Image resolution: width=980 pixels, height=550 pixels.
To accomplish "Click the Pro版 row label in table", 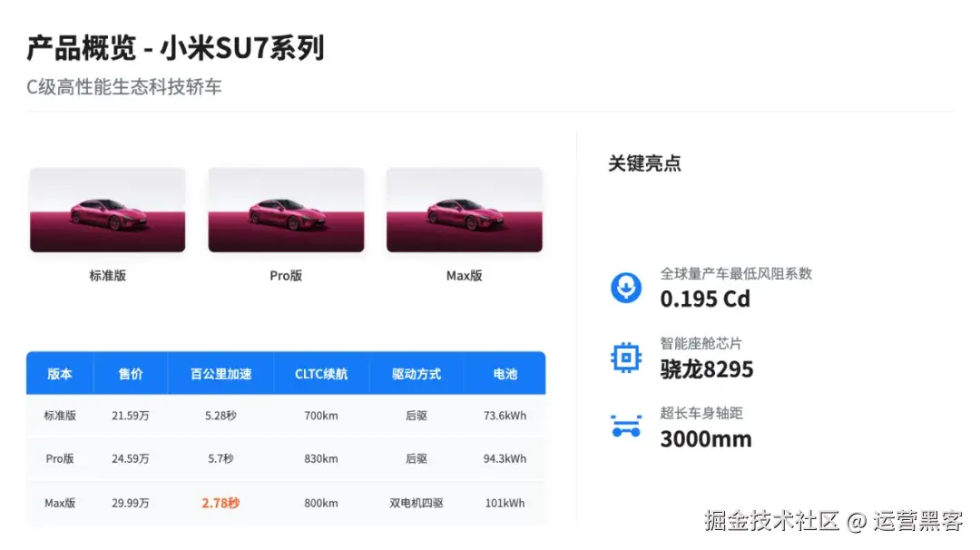I will pos(60,458).
